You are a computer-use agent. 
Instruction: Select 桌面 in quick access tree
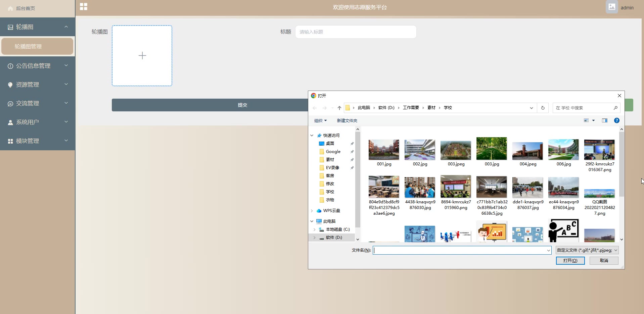[330, 144]
